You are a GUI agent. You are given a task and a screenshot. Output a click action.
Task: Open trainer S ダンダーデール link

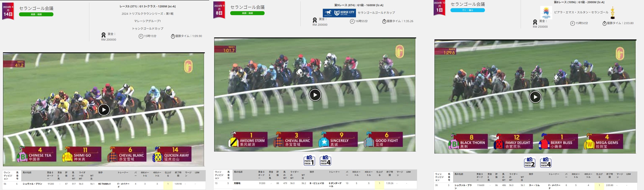(335, 185)
